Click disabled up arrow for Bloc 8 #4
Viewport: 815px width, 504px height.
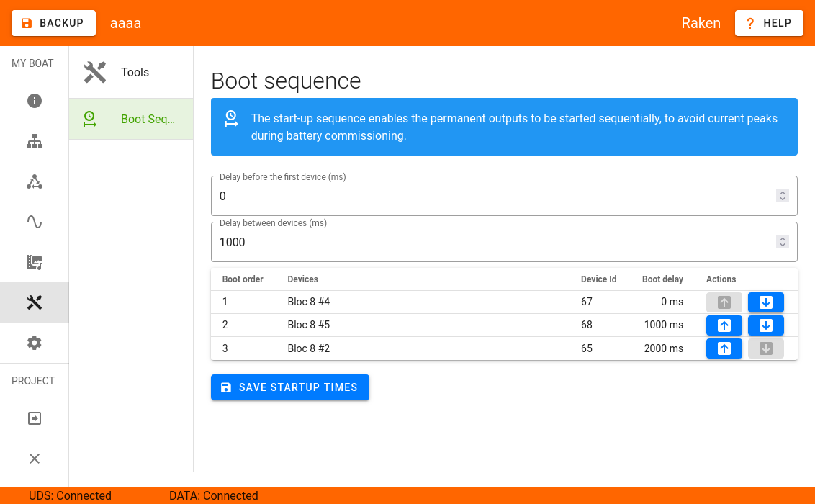(724, 302)
